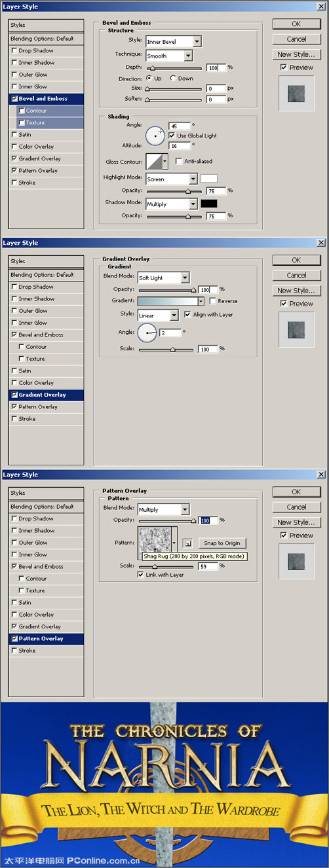Screen dimensions: 329x868
Task: Open Shadow Mode dropdown showing Multiply
Action: [x=172, y=204]
